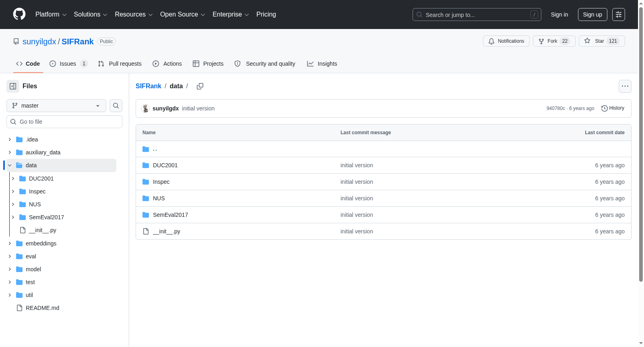Image resolution: width=644 pixels, height=347 pixels.
Task: Expand the eval folder chevron
Action: click(x=10, y=256)
